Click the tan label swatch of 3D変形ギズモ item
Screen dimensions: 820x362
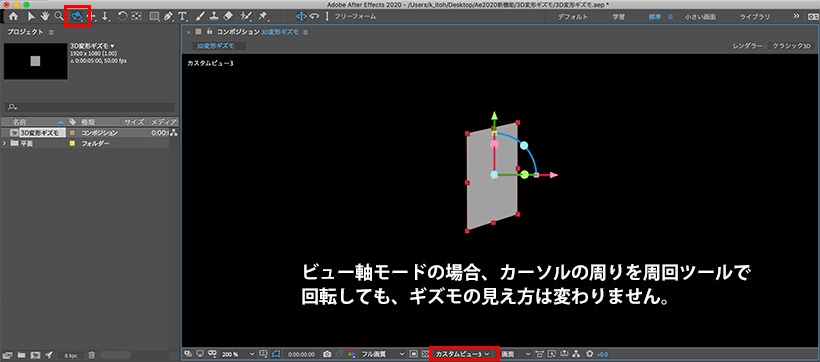click(x=72, y=133)
